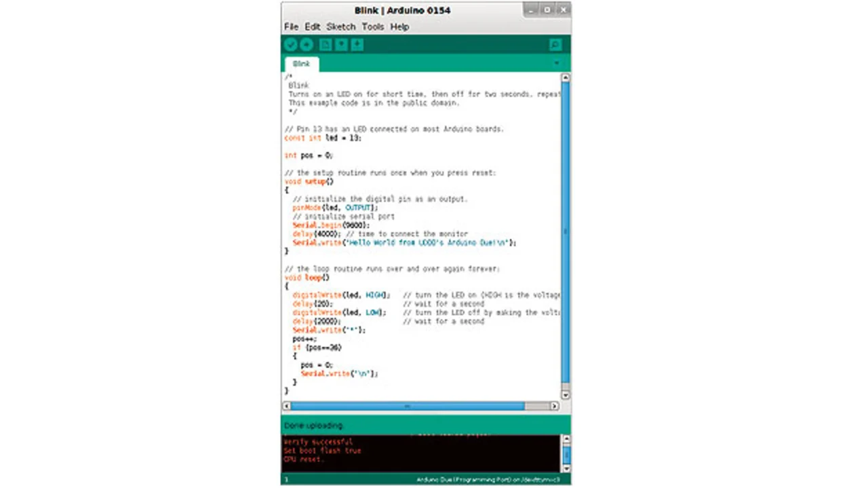Click the blue horizontal scrollbar thumb
Image resolution: width=868 pixels, height=488 pixels.
tap(407, 406)
